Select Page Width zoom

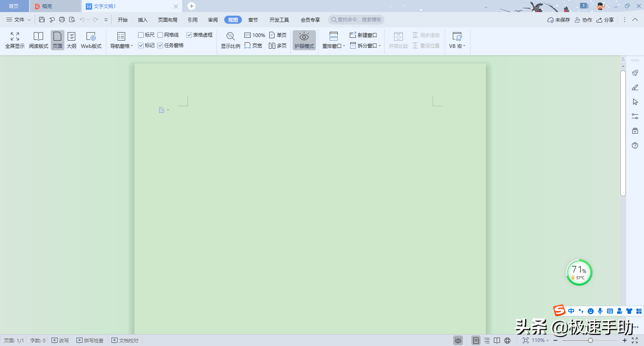(253, 46)
